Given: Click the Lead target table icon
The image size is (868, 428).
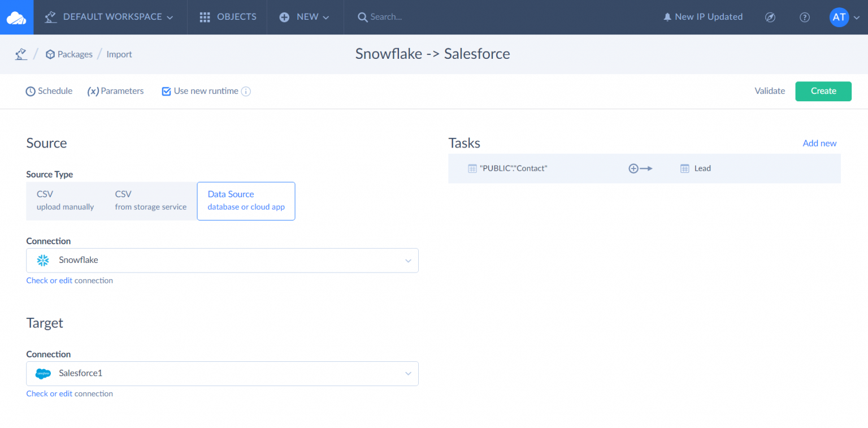Looking at the screenshot, I should (684, 168).
